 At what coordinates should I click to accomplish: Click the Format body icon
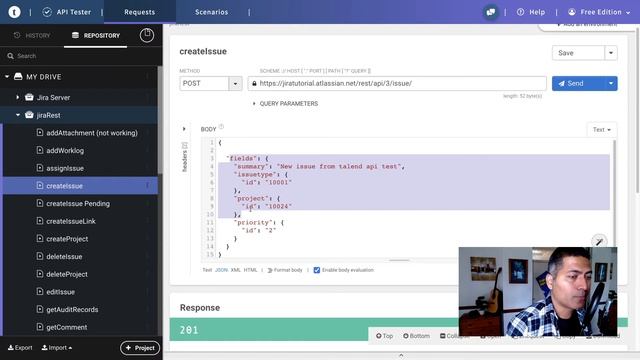[x=269, y=270]
